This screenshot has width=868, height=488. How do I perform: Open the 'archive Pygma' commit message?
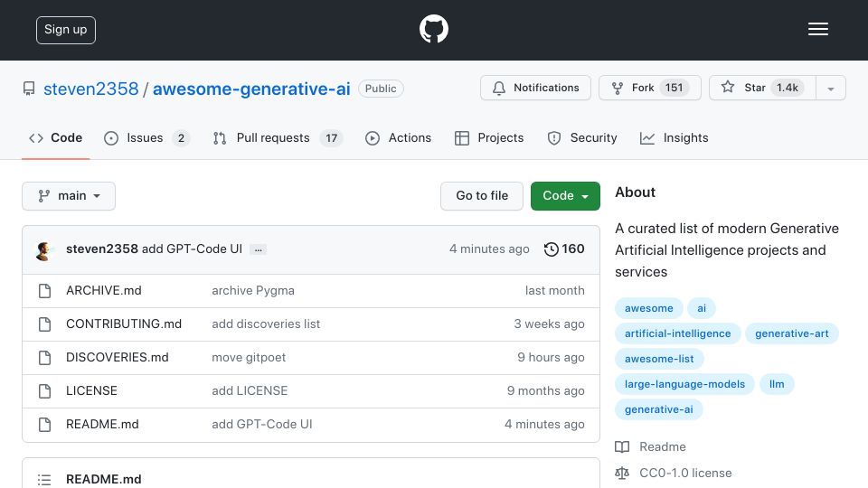click(x=253, y=290)
